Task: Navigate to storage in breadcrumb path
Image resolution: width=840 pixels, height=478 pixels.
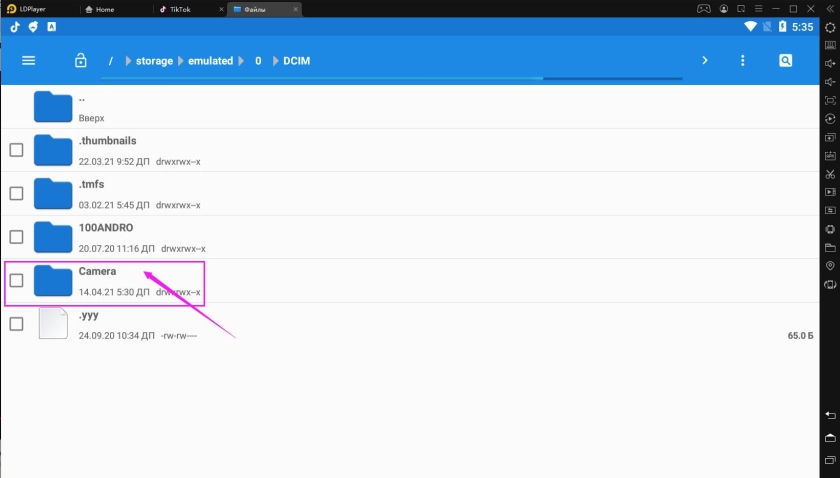Action: (x=154, y=61)
